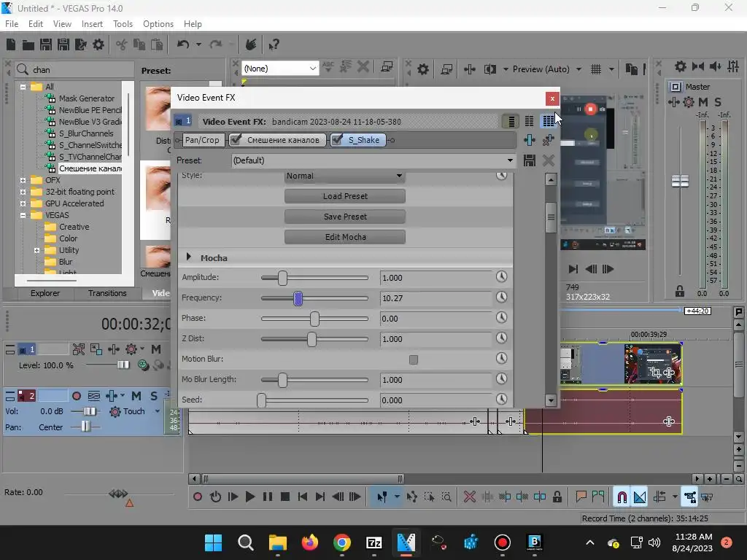Click the Play button in transport bar

pyautogui.click(x=249, y=497)
